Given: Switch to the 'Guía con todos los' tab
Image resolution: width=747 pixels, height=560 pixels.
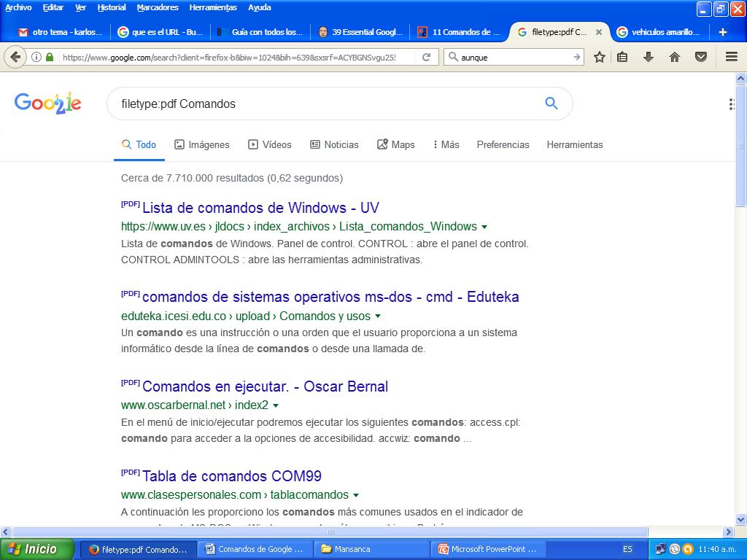Looking at the screenshot, I should tap(260, 32).
